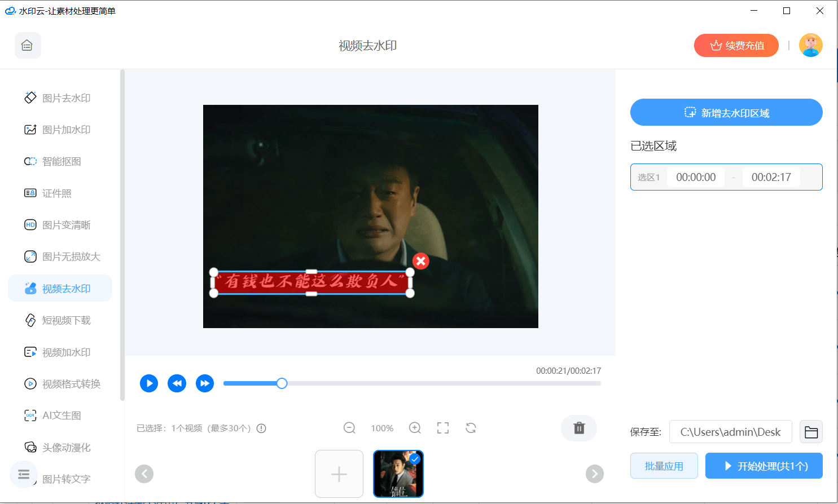Open 图片变清晰 in the sidebar
This screenshot has width=838, height=504.
tap(60, 225)
